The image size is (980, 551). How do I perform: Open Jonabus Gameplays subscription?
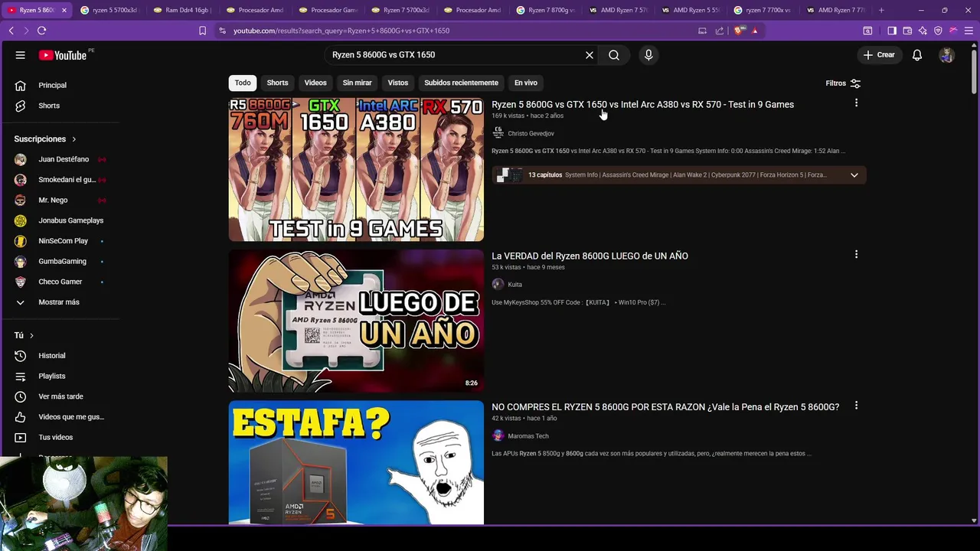72,220
